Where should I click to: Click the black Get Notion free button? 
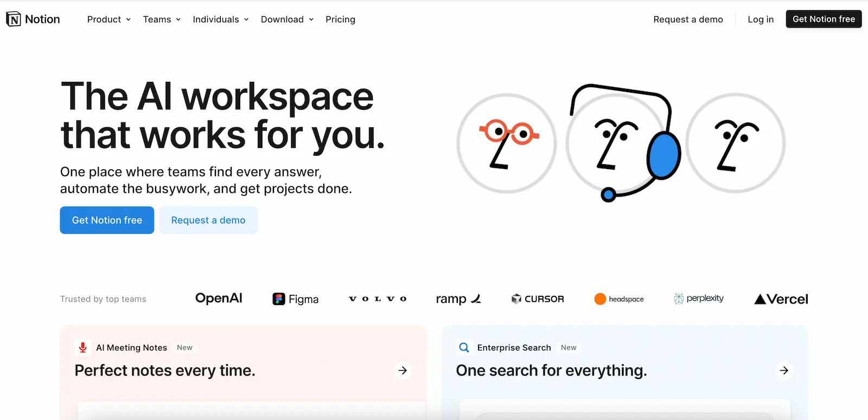[824, 19]
